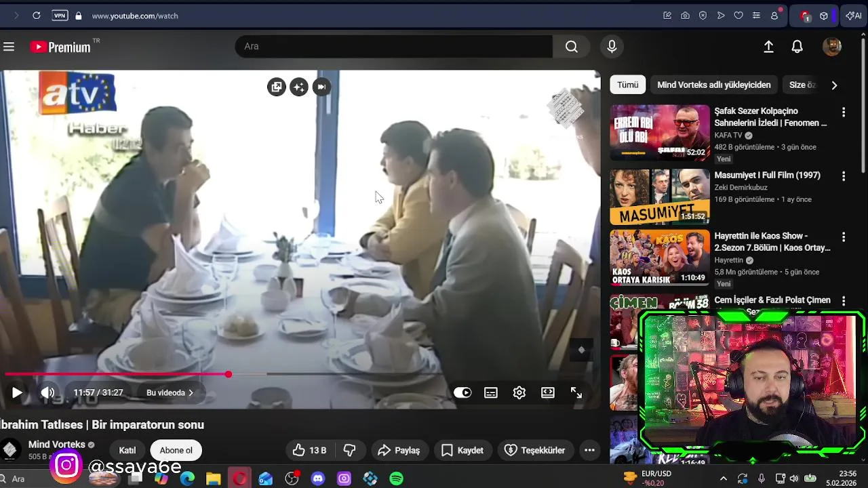Save the video with the Kaydet button
868x488 pixels.
462,450
